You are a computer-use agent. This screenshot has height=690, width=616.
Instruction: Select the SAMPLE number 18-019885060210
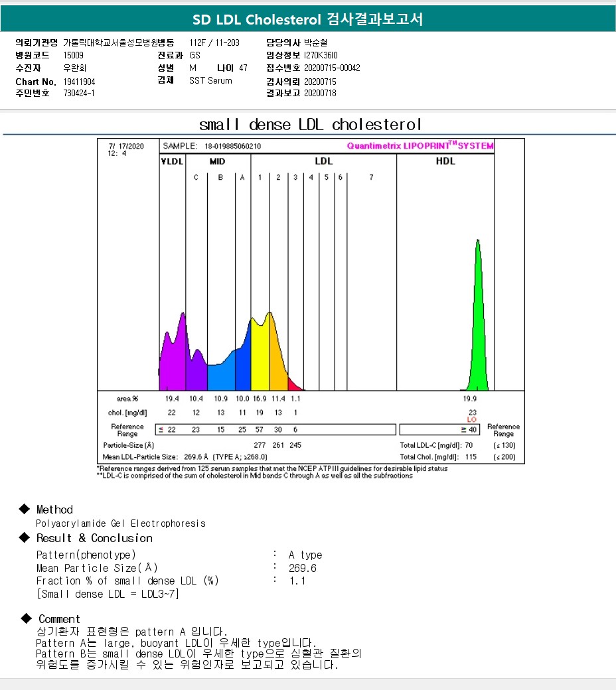[232, 146]
